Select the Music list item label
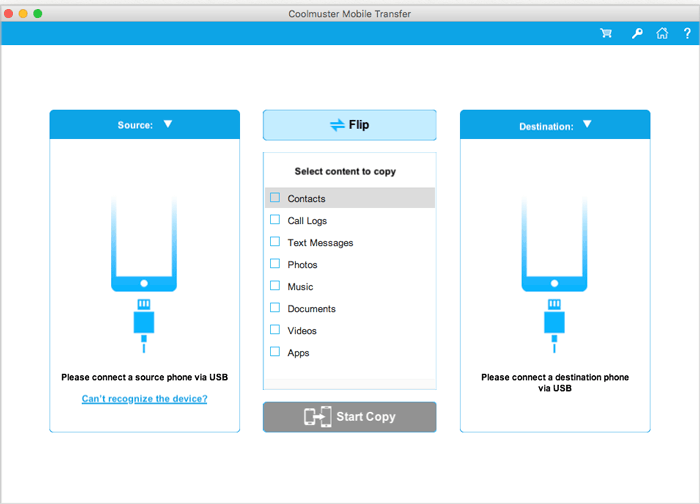 [x=300, y=287]
